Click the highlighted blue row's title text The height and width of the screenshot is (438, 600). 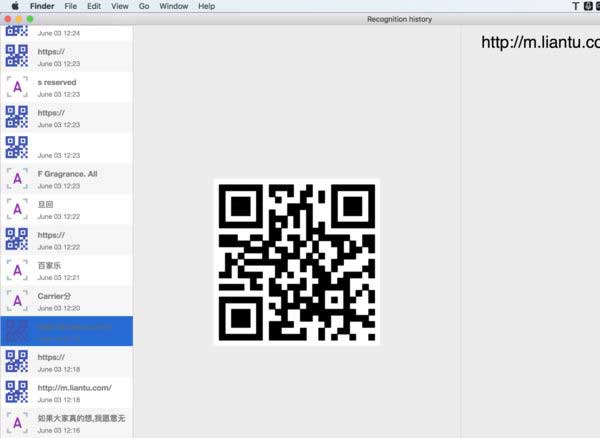coord(75,327)
